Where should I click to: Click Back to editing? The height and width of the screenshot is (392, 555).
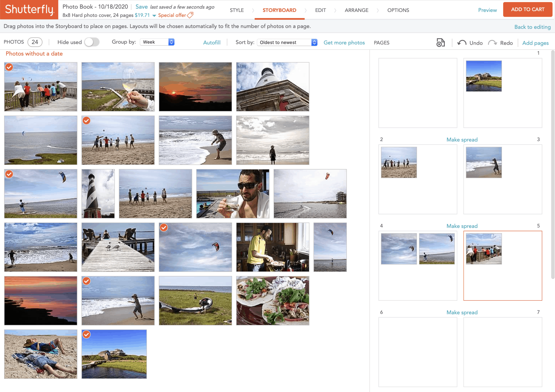[532, 27]
